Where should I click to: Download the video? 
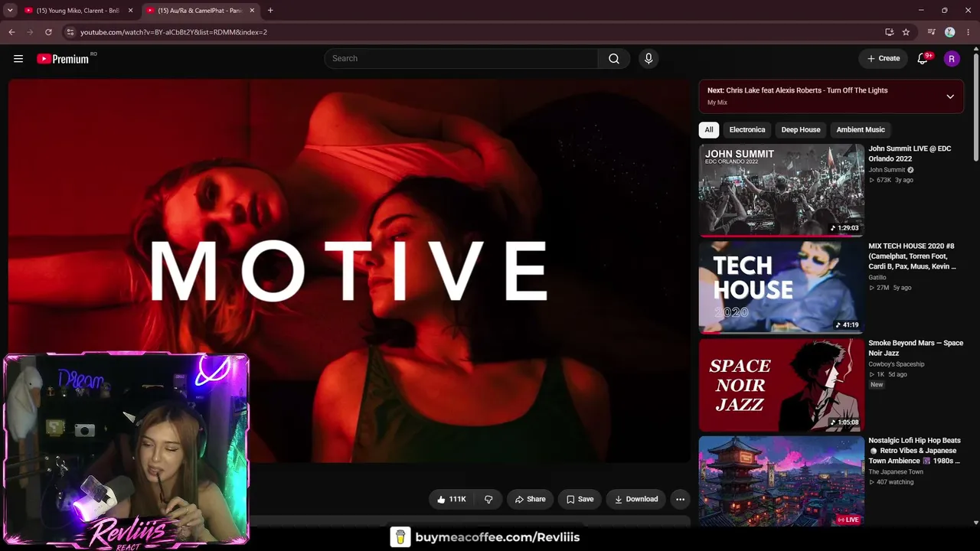coord(636,499)
